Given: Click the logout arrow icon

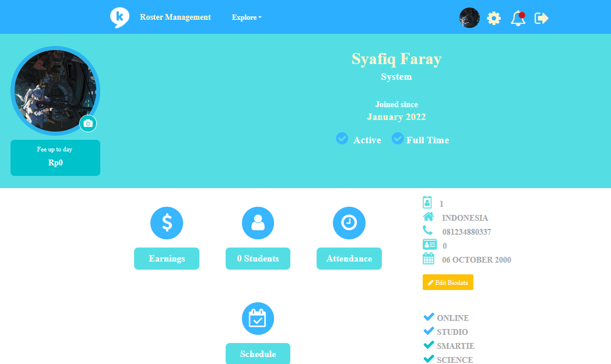Looking at the screenshot, I should click(541, 18).
